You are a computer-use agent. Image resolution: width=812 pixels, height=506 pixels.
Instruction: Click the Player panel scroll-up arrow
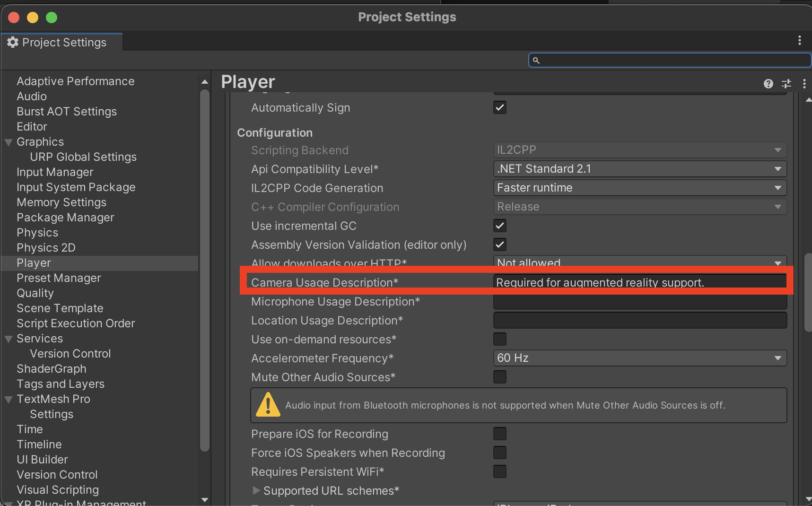[808, 100]
